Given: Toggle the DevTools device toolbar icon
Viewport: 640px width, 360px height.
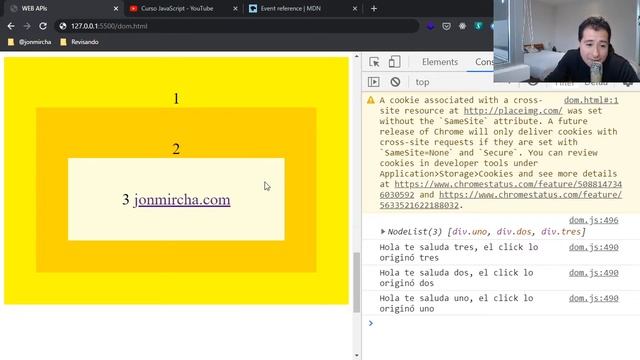Looking at the screenshot, I should [394, 62].
